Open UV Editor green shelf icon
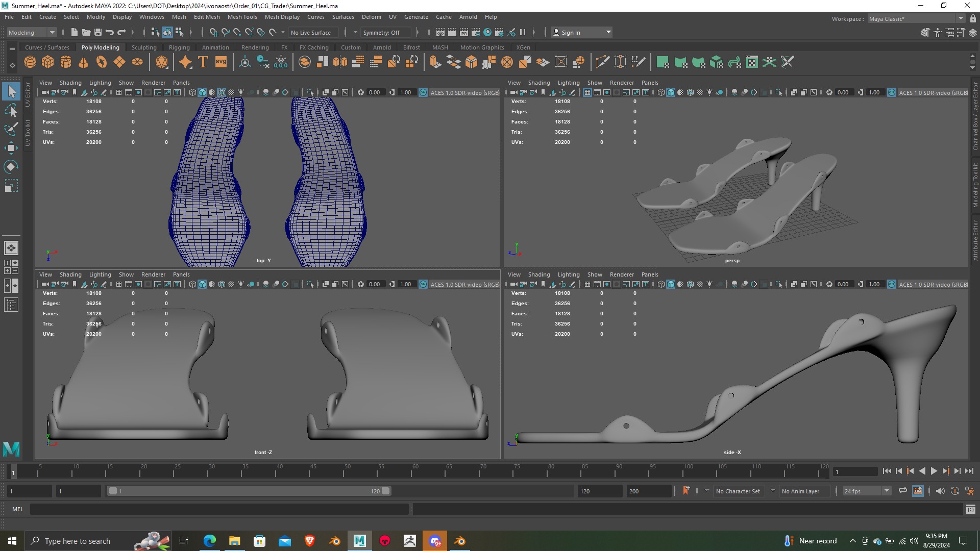 click(752, 62)
